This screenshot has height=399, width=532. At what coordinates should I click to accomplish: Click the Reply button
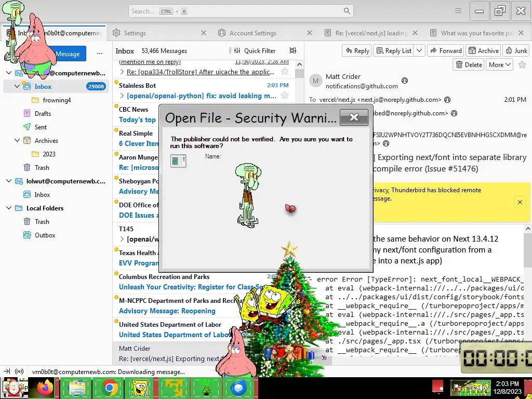(x=356, y=50)
